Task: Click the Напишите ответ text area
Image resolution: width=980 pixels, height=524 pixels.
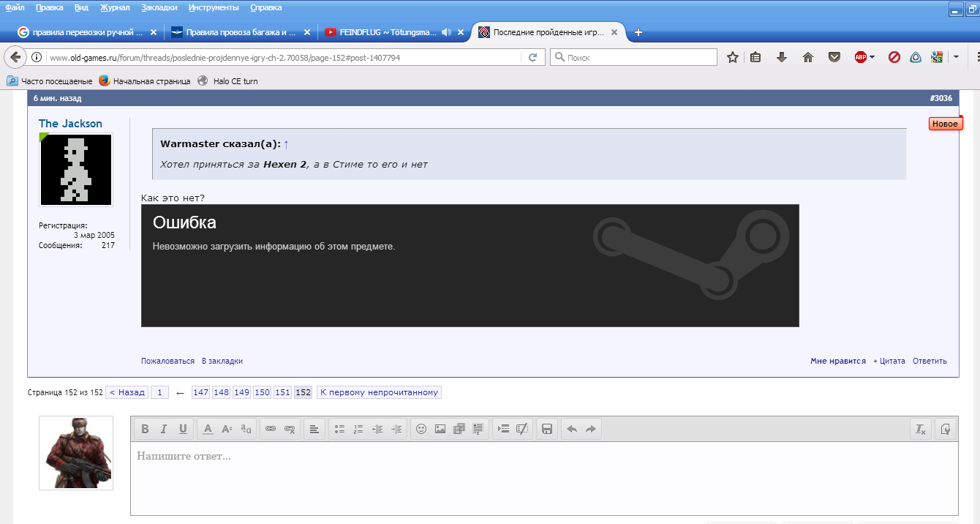Action: pos(544,479)
